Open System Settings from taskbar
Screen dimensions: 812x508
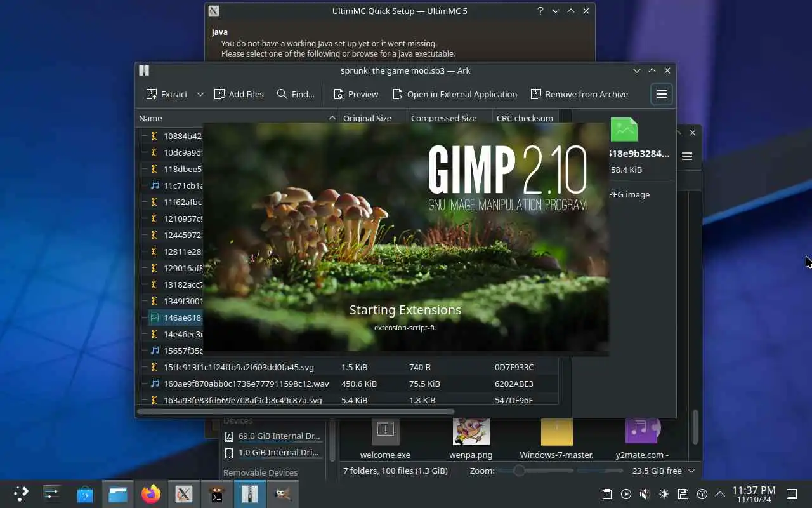coord(52,493)
